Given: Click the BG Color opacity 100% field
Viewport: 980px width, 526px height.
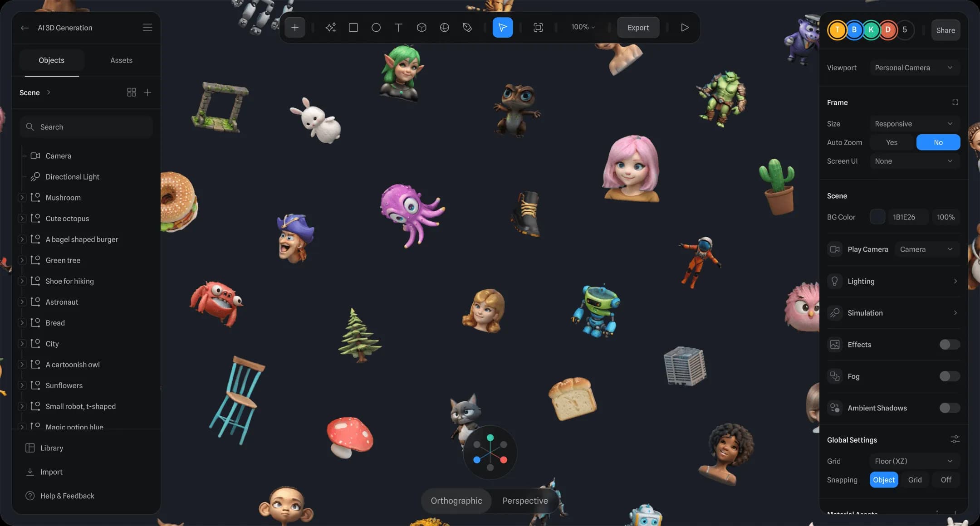Looking at the screenshot, I should pyautogui.click(x=946, y=217).
